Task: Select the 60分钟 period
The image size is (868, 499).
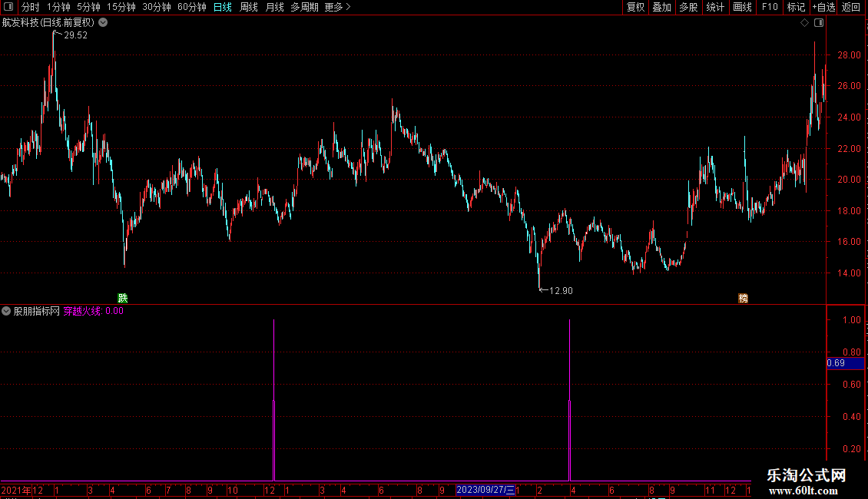Action: (x=191, y=7)
